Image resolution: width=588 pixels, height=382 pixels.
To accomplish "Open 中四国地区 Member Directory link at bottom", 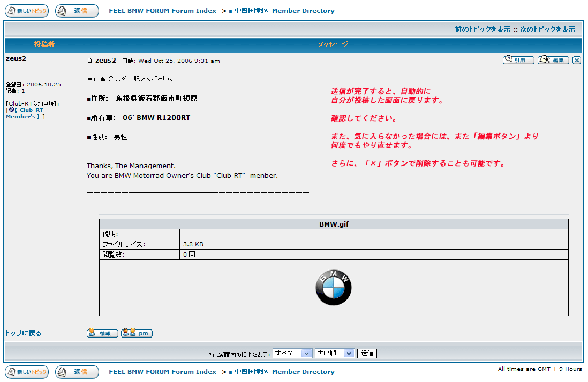I will pyautogui.click(x=284, y=372).
